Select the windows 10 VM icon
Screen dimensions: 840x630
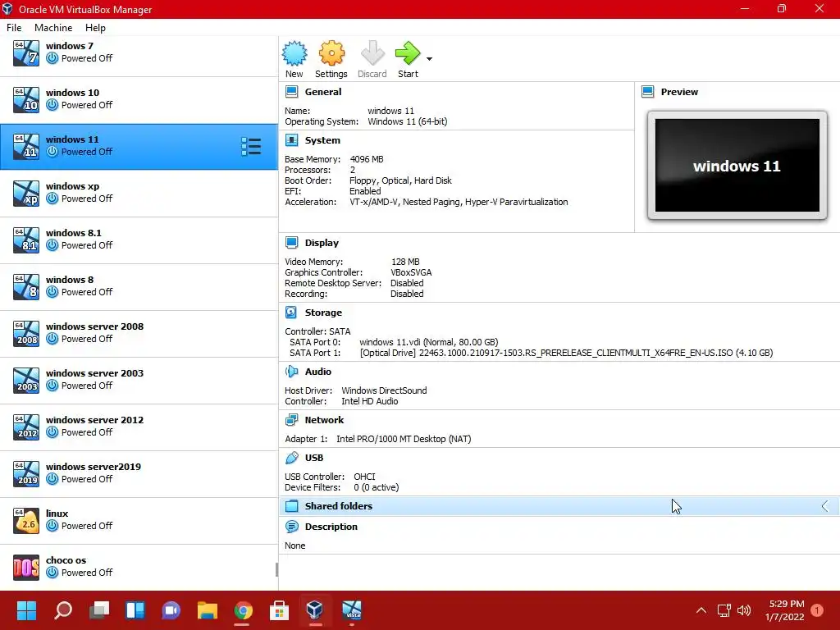(26, 99)
